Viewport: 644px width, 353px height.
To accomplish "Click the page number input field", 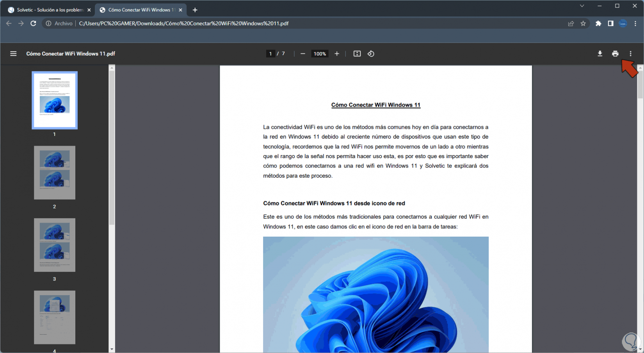I will click(x=270, y=54).
